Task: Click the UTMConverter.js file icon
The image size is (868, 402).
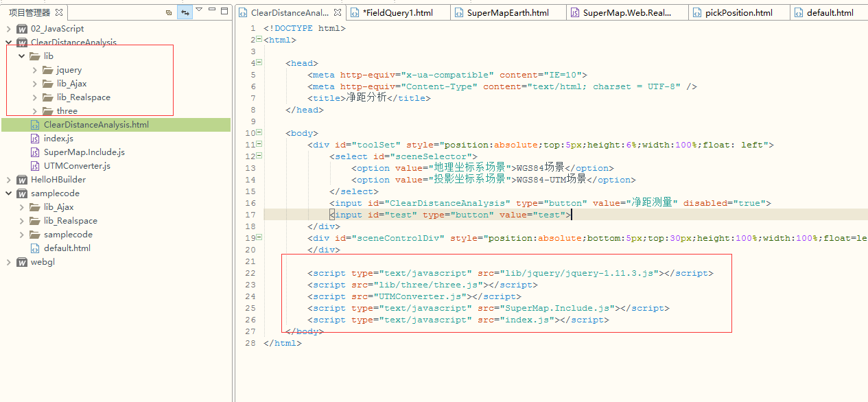Action: (35, 166)
